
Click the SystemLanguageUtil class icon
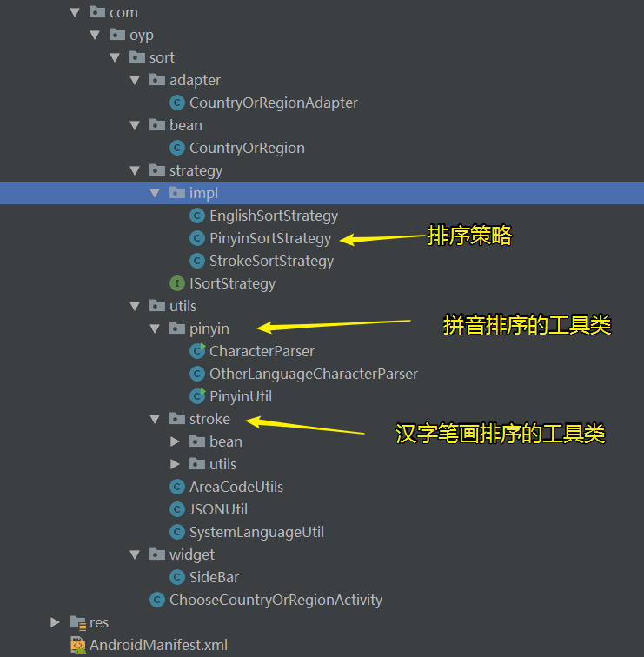tap(177, 532)
